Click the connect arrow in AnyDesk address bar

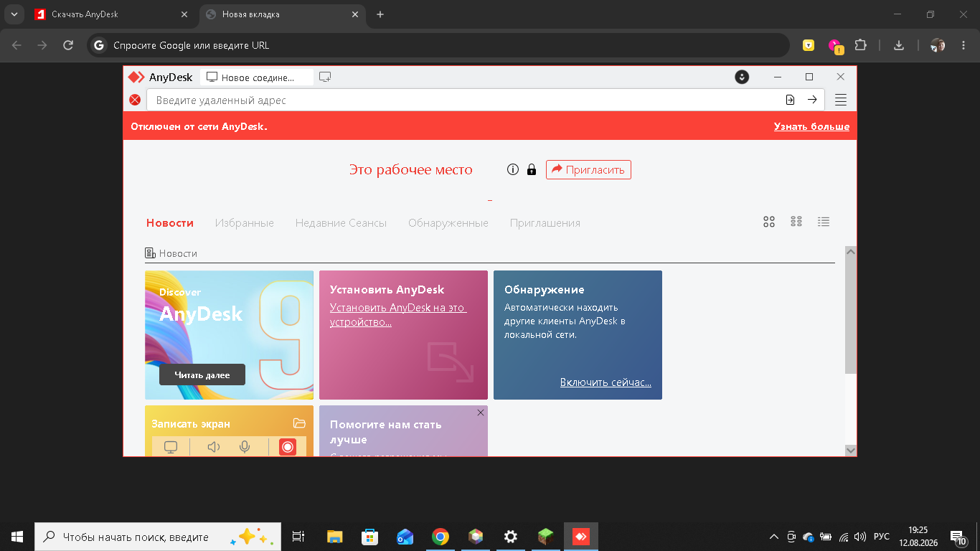[812, 100]
